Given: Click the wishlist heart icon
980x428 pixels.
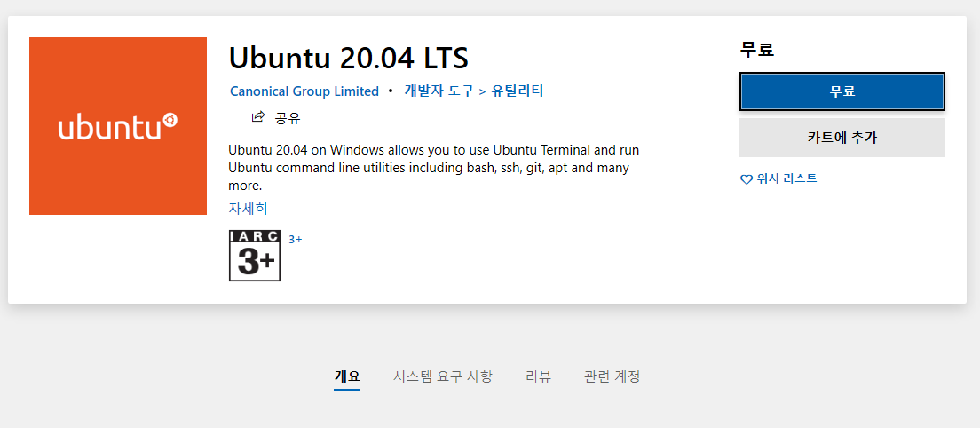Looking at the screenshot, I should [747, 179].
